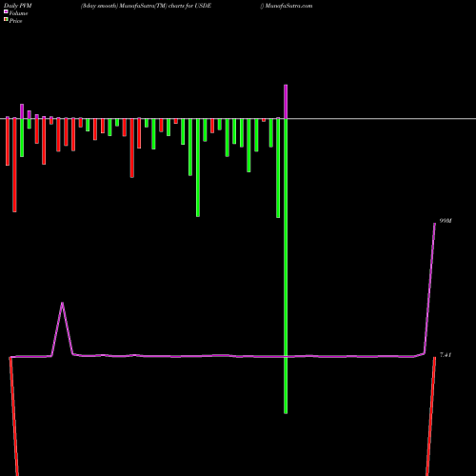Image resolution: width=476 pixels, height=476 pixels.
Task: Click the peak of the magenta volume spike
Action: point(62,304)
